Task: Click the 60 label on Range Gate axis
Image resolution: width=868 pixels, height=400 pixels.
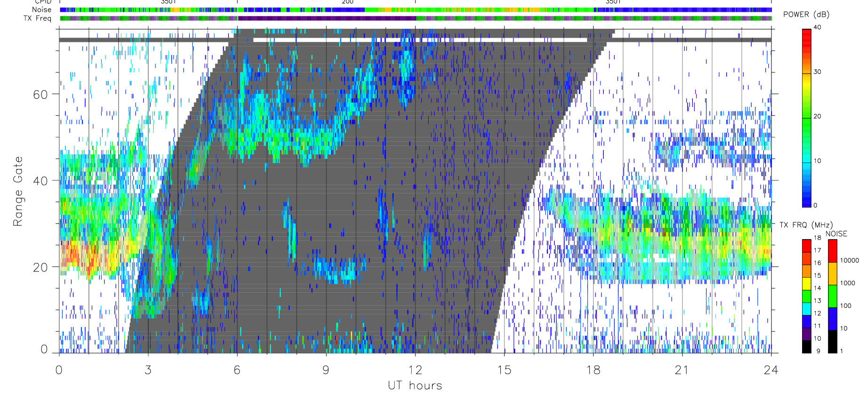Action: tap(41, 95)
